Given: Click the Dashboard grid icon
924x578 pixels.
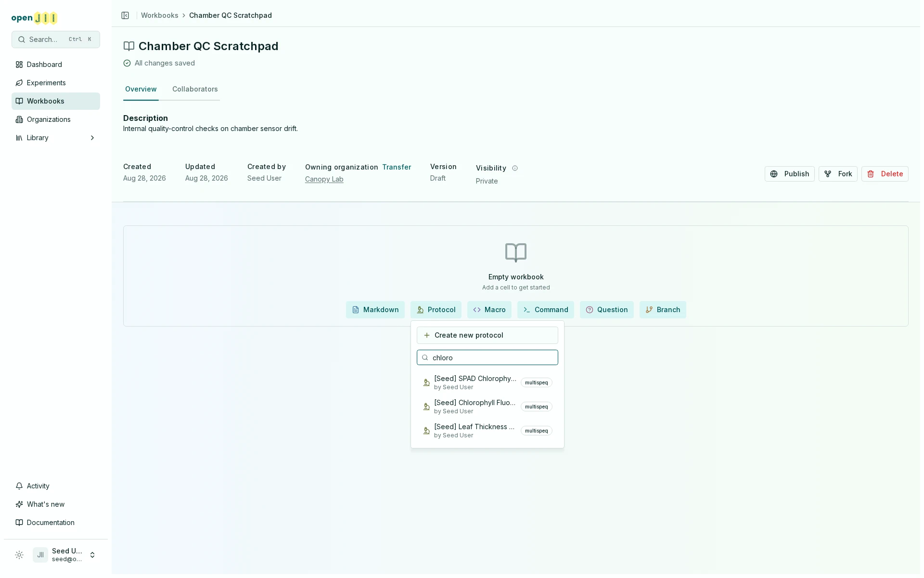Looking at the screenshot, I should tap(19, 65).
